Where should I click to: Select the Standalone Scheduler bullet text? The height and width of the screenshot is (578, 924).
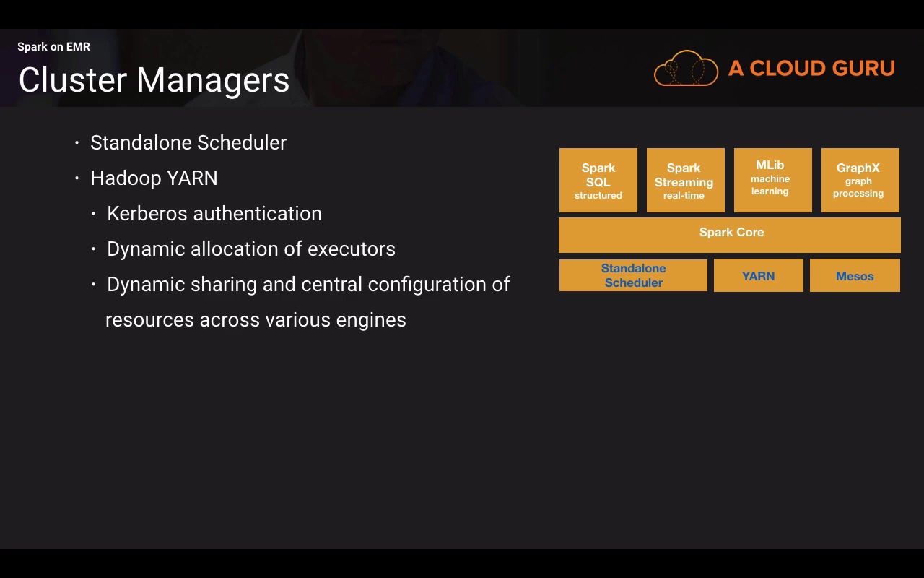[188, 143]
